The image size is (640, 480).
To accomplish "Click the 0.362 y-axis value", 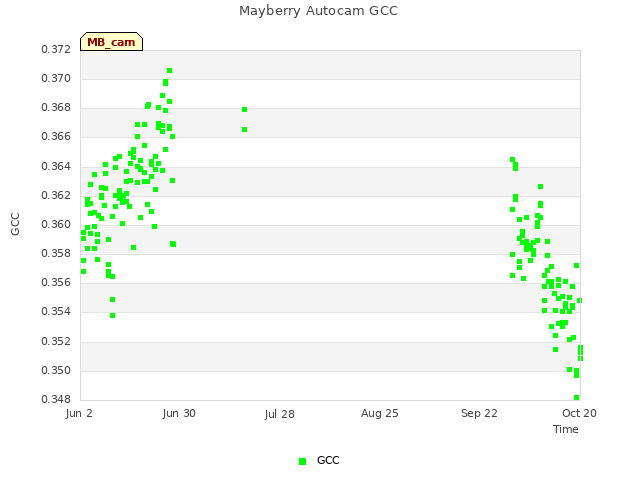I will tap(56, 196).
